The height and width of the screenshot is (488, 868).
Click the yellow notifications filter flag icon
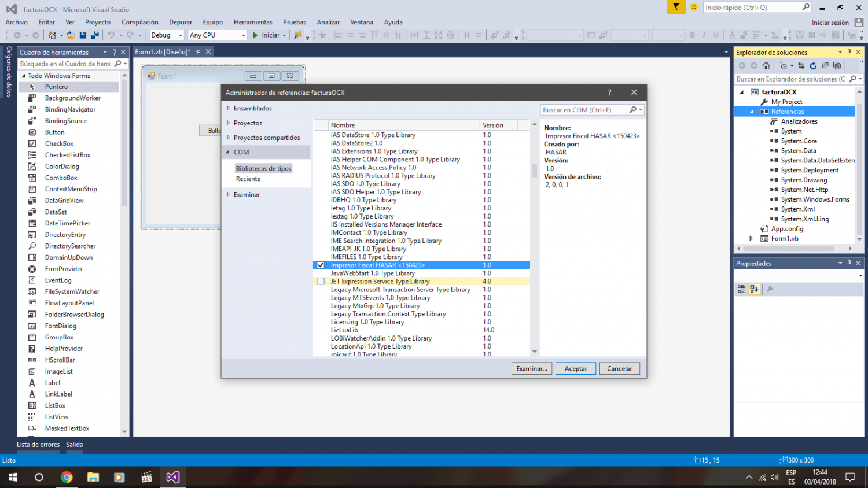tap(676, 7)
